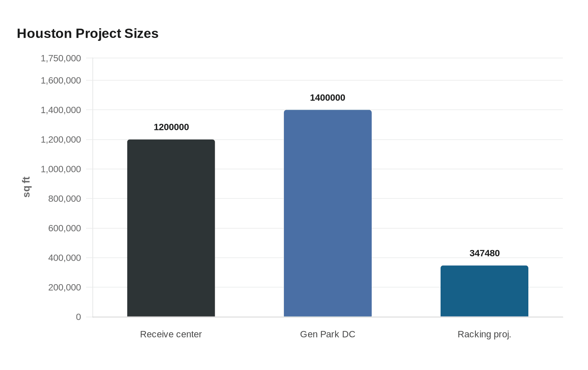Click the Receive center axis label
Image resolution: width=588 pixels, height=370 pixels.
pyautogui.click(x=171, y=334)
